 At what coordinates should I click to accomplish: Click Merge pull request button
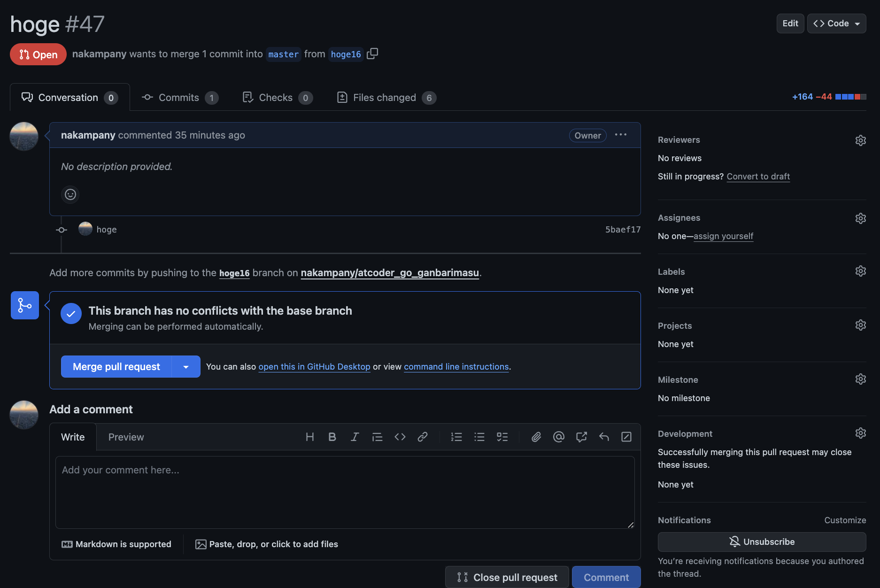pyautogui.click(x=116, y=367)
